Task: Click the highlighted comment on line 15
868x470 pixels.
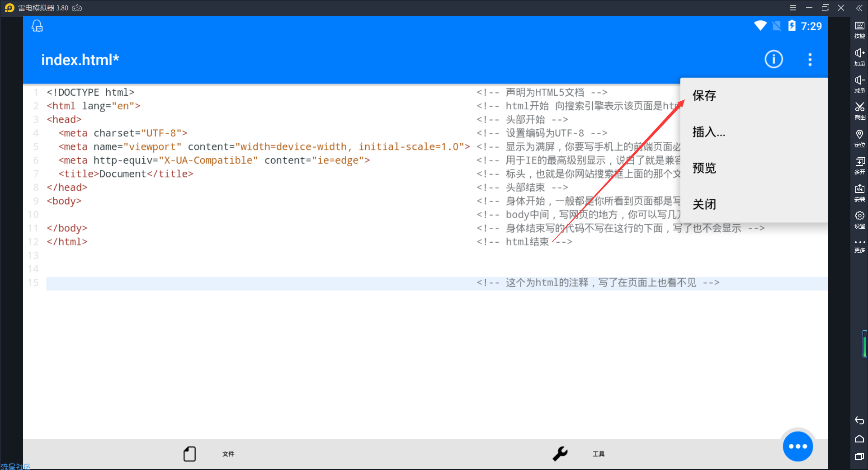Action: coord(598,282)
